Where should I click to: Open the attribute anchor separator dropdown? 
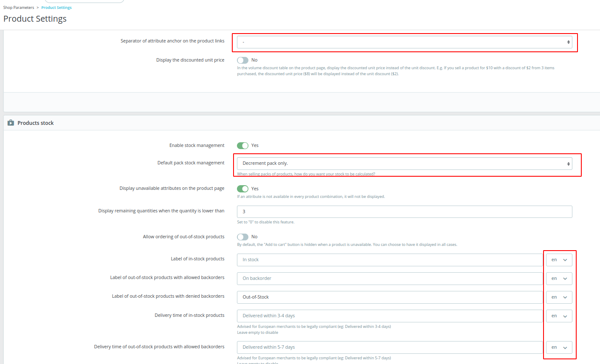tap(404, 42)
